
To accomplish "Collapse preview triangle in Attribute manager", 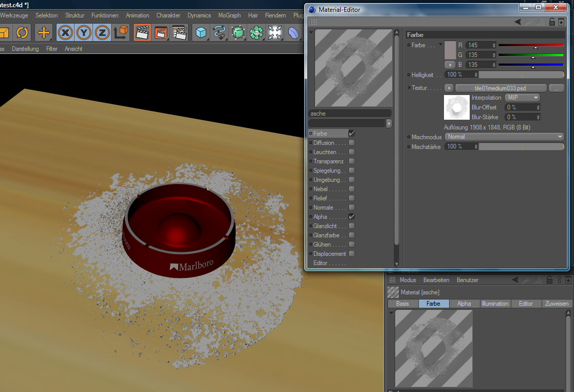I will [391, 313].
